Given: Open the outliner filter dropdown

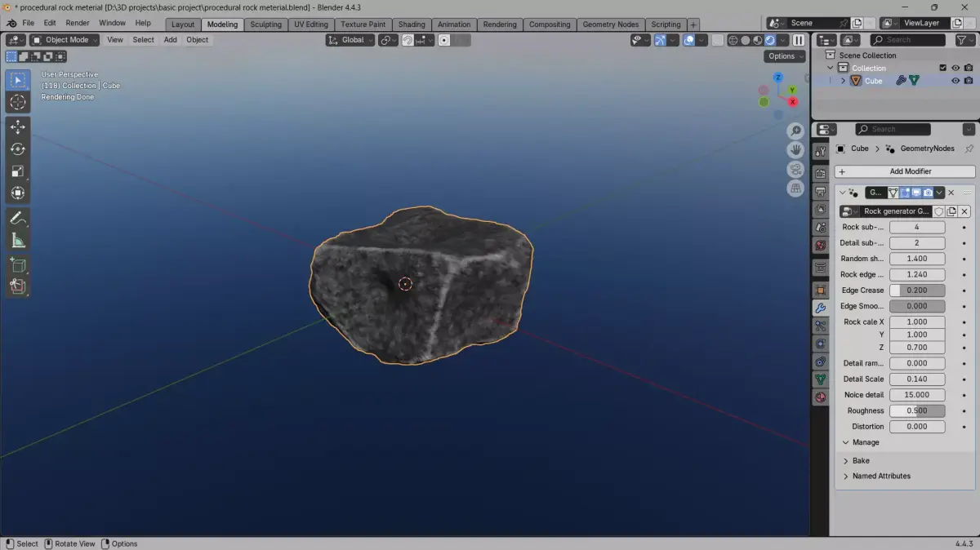Looking at the screenshot, I should [964, 40].
